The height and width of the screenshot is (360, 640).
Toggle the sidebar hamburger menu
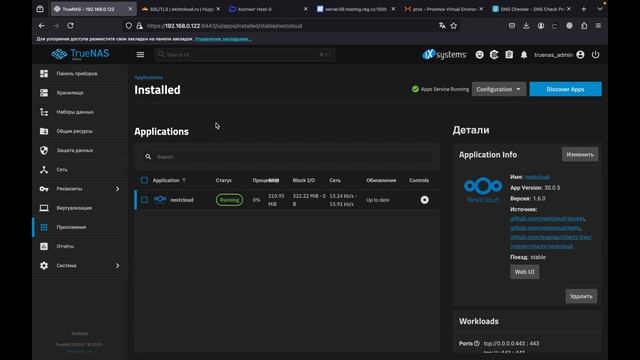tap(140, 55)
